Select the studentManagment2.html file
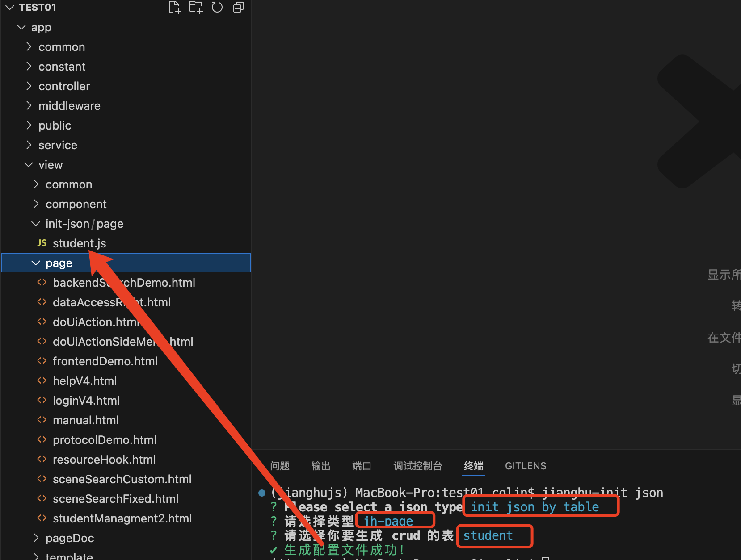Screen dimensions: 741x560 click(122, 518)
